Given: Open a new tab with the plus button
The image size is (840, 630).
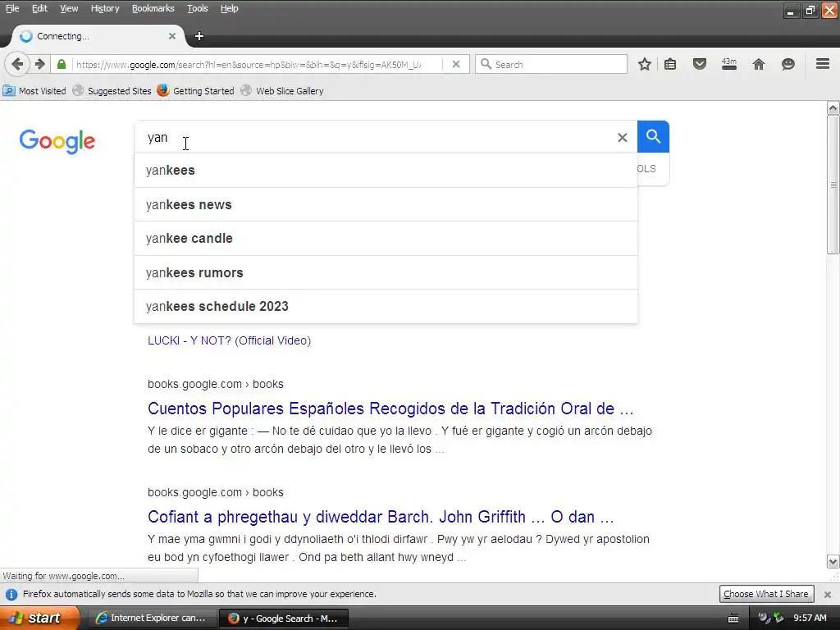Looking at the screenshot, I should click(199, 36).
